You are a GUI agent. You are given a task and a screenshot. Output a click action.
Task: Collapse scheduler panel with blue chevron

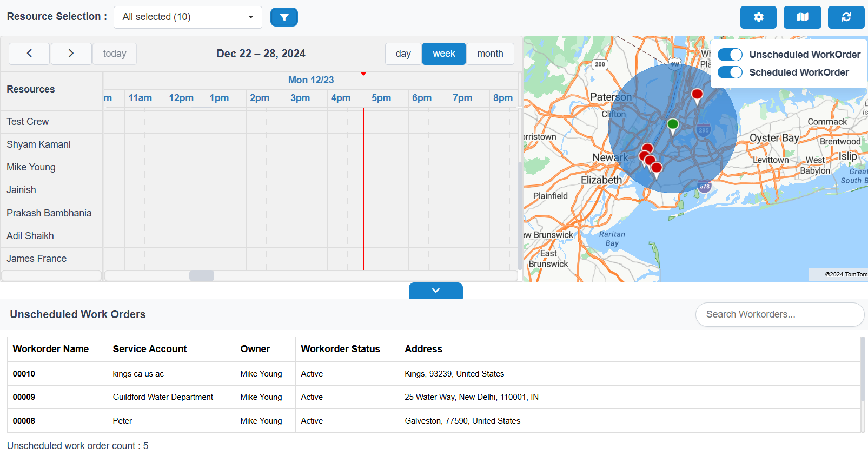[436, 291]
